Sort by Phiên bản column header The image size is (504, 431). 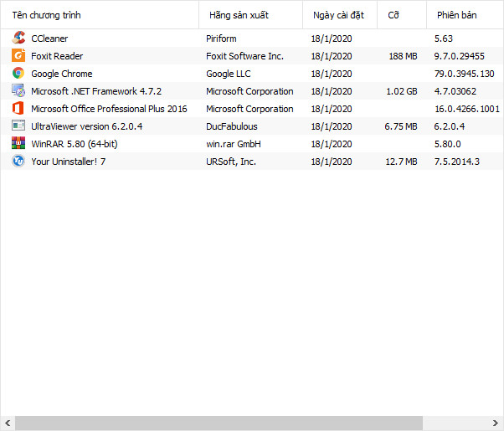[465, 15]
